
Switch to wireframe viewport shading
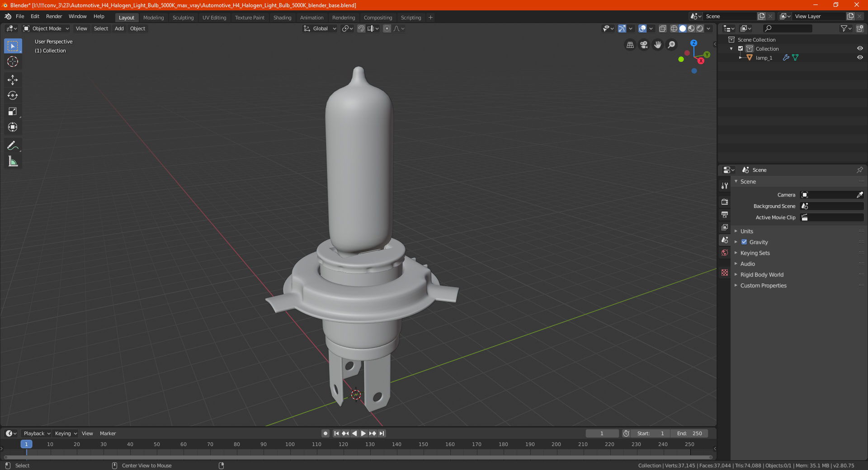click(x=674, y=28)
